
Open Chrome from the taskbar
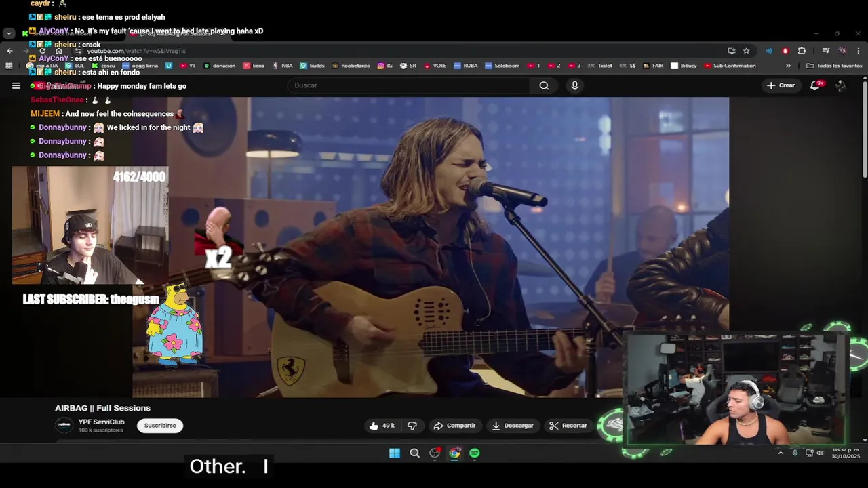(454, 453)
